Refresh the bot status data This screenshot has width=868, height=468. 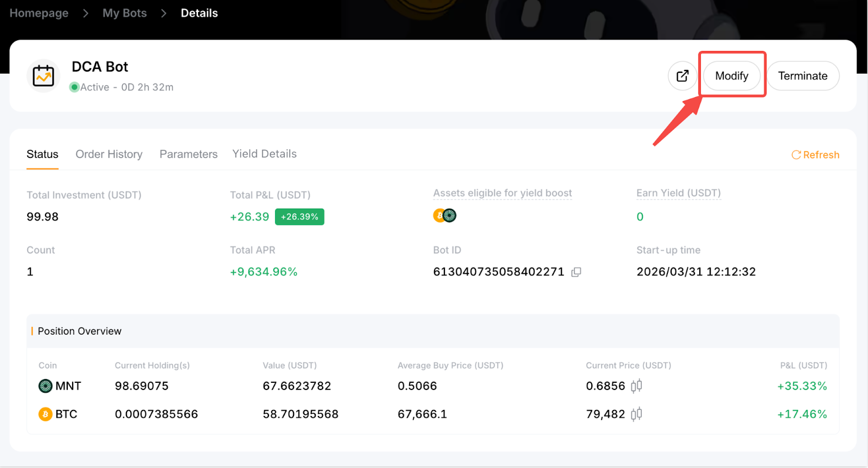coord(815,155)
